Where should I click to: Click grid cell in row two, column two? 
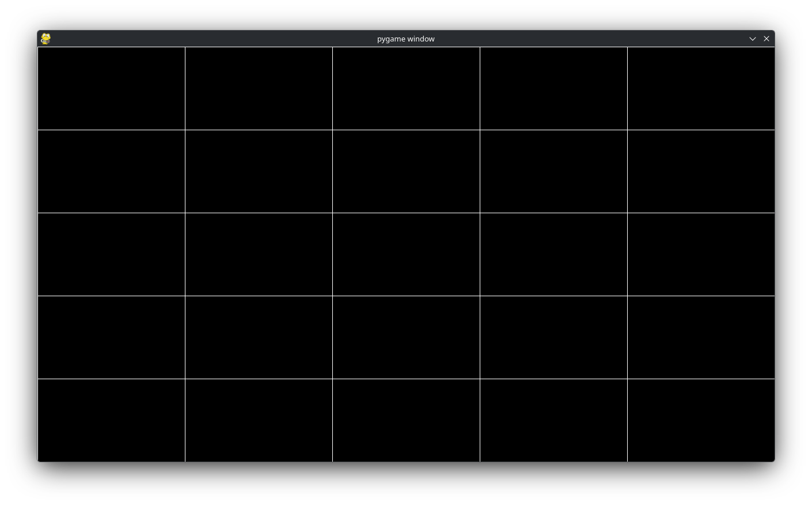click(x=259, y=171)
